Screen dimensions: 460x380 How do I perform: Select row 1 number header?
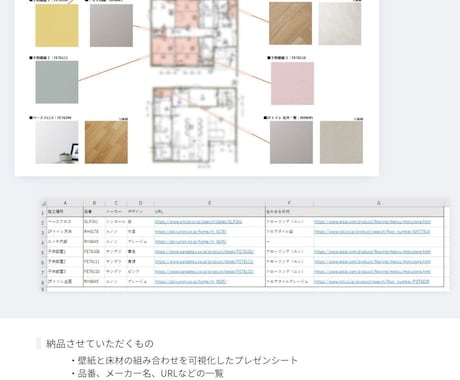coord(43,212)
